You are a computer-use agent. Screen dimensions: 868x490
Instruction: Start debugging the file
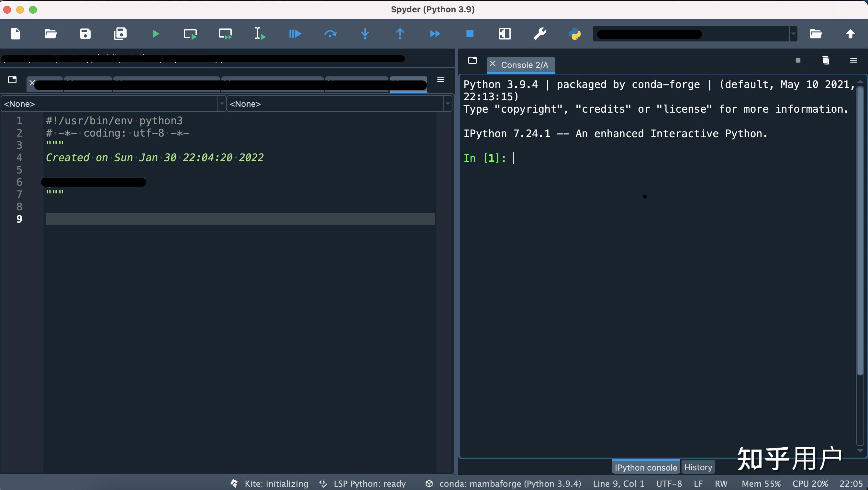pyautogui.click(x=295, y=34)
